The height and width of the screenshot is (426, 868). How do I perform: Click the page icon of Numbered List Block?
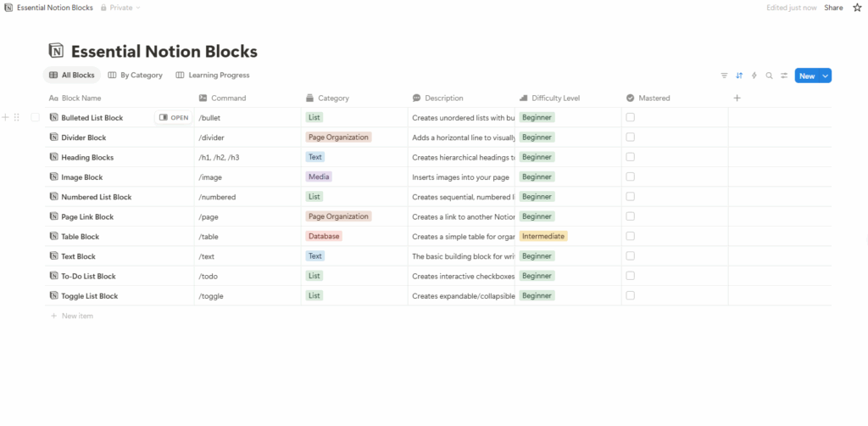(x=53, y=197)
